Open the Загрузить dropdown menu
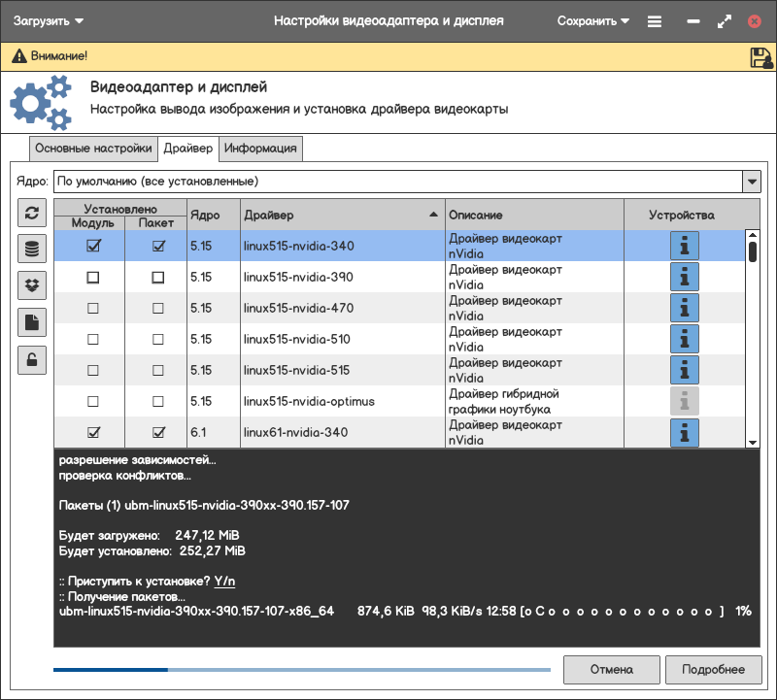Viewport: 777px width, 700px height. 48,20
